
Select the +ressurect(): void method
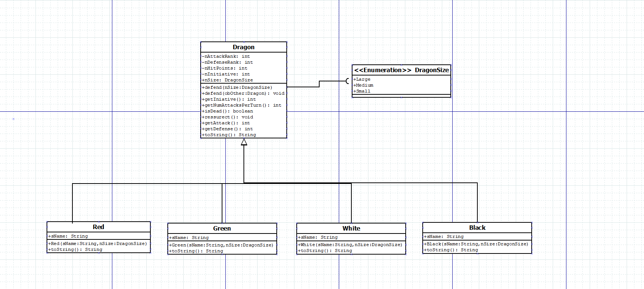227,117
